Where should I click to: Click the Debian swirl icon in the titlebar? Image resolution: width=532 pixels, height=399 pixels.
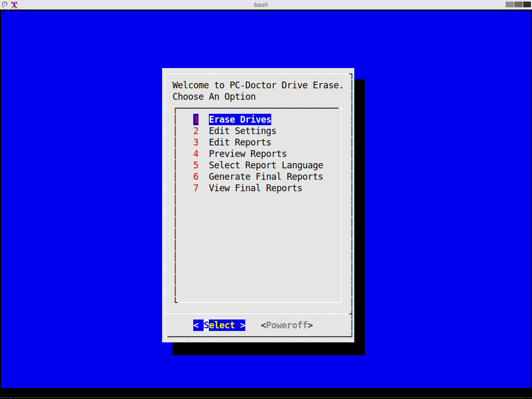pyautogui.click(x=5, y=5)
